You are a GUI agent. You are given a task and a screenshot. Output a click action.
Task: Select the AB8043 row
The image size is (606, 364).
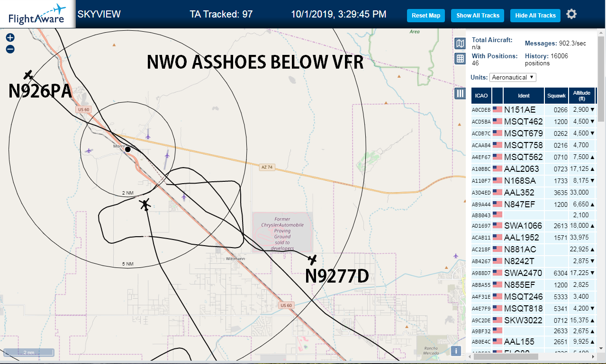coord(533,215)
